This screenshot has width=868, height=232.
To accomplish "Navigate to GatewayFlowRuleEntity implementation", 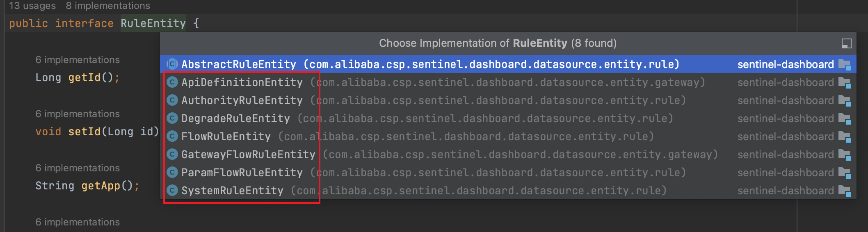I will point(508,155).
